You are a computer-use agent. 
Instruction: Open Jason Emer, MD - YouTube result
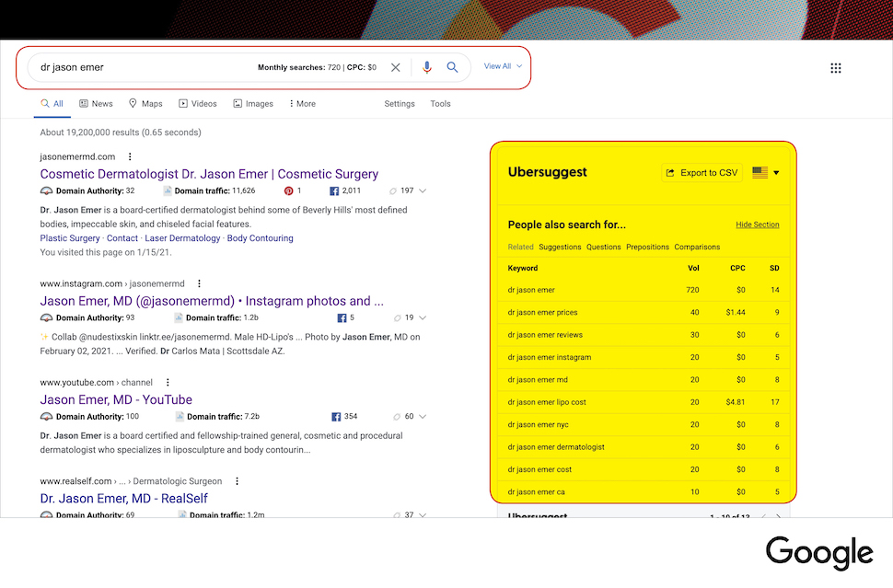(x=116, y=399)
